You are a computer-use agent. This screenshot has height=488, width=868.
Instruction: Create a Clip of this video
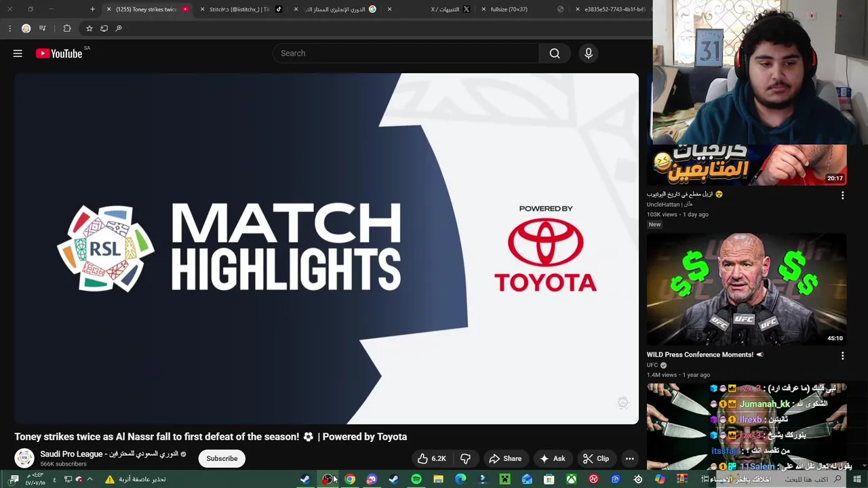point(596,459)
